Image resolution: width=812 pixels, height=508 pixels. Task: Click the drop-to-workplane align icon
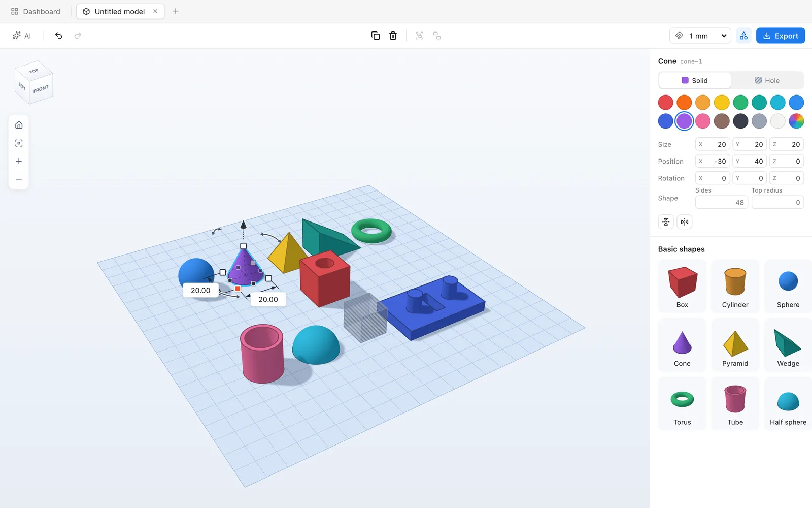tap(666, 222)
